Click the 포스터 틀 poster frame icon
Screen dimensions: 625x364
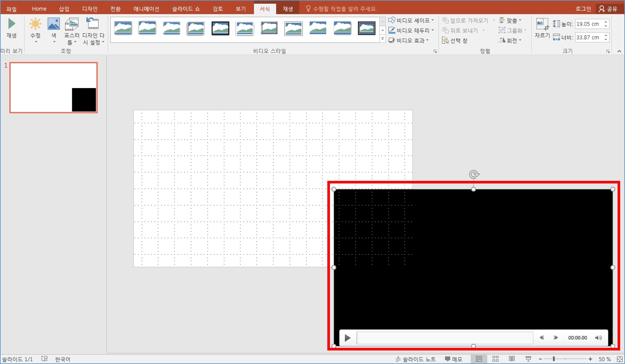pyautogui.click(x=72, y=25)
